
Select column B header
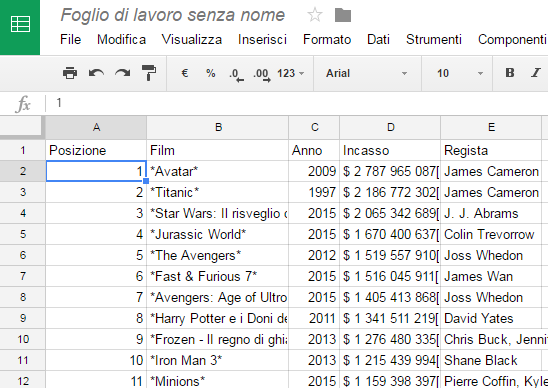pyautogui.click(x=218, y=128)
